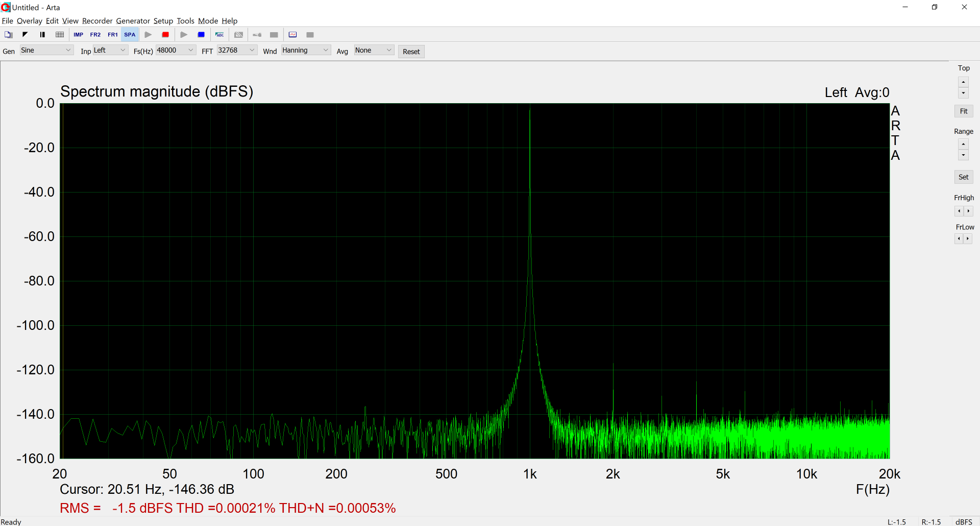
Task: Open the FFT size dropdown
Action: (x=237, y=50)
